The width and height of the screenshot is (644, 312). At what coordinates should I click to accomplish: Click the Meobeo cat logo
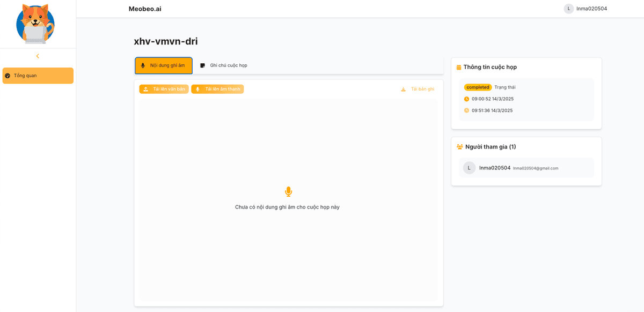tap(35, 24)
